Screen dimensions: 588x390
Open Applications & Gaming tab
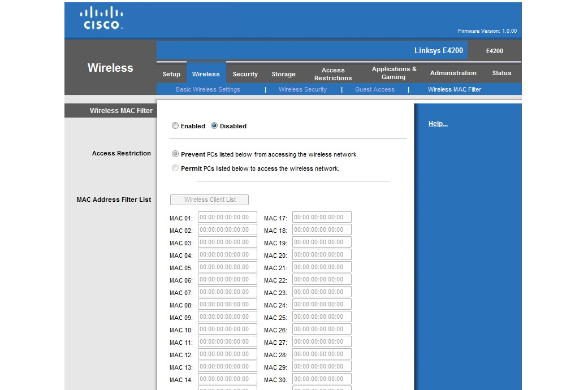coord(394,73)
